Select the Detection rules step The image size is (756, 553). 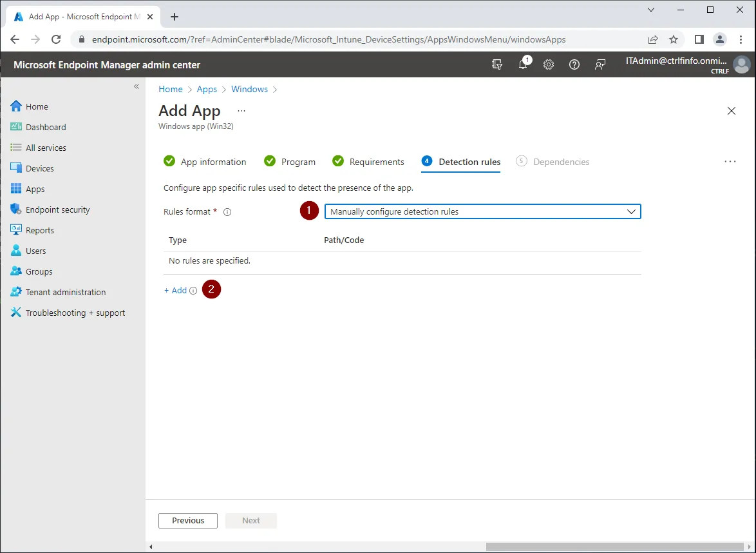click(x=461, y=162)
